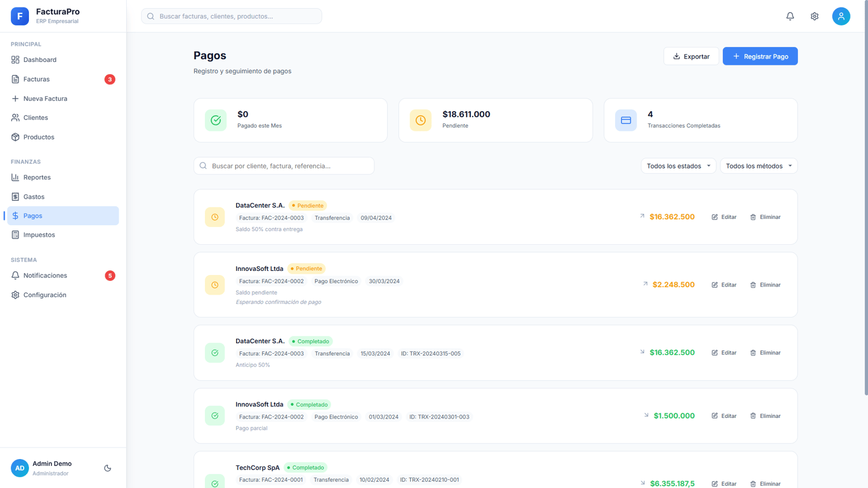Click the green check icon on Pagado este Mes card
The image size is (868, 488).
coord(216,120)
